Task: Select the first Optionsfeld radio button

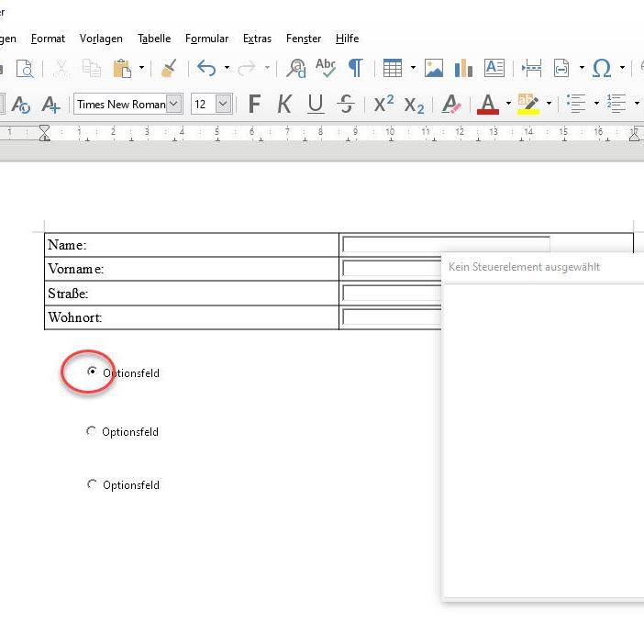Action: click(x=92, y=372)
